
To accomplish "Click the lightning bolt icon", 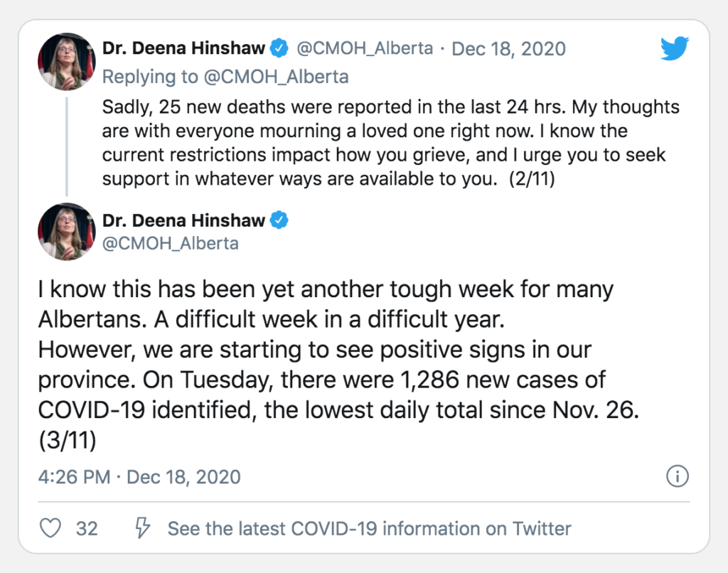I will tap(143, 528).
